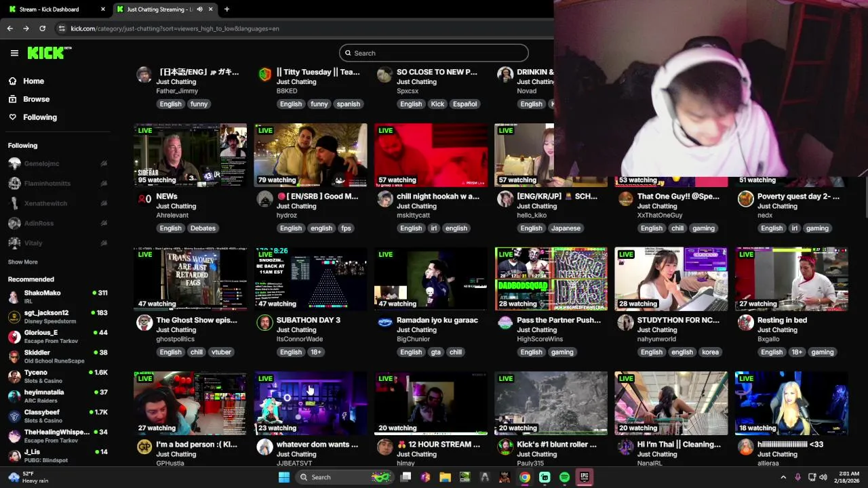The image size is (868, 488).
Task: Open Resting in bed stream title
Action: [782, 320]
